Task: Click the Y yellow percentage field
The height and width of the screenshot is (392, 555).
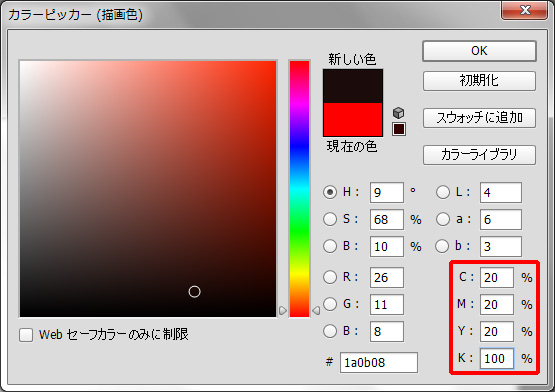Action: pyautogui.click(x=497, y=331)
